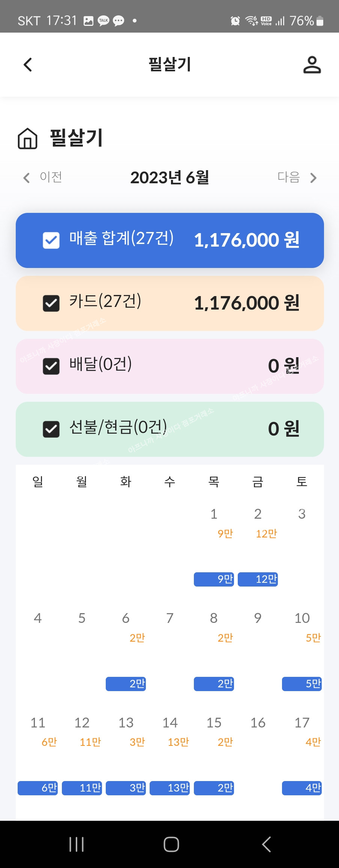Toggle the 선불/현금(0건) checkbox
Viewport: 339px width, 868px height.
(51, 429)
